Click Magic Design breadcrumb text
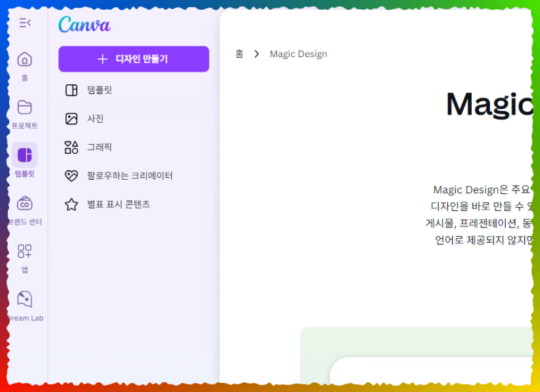Viewport: 540px width, 392px height. tap(298, 54)
